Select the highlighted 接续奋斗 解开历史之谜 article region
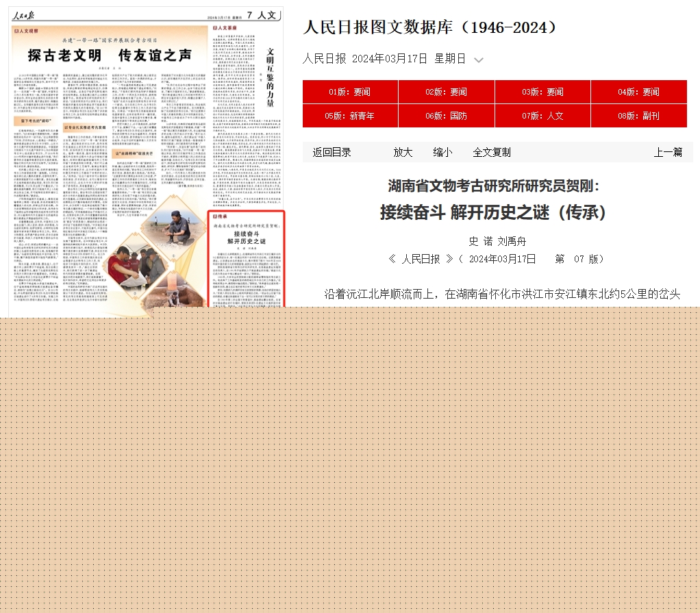The height and width of the screenshot is (613, 700). (x=246, y=259)
